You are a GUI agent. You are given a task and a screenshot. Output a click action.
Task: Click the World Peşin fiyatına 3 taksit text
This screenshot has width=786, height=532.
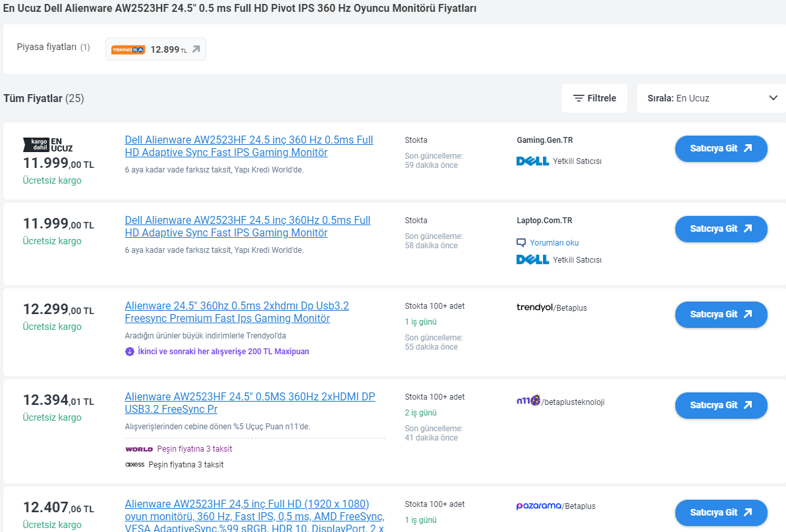point(194,449)
